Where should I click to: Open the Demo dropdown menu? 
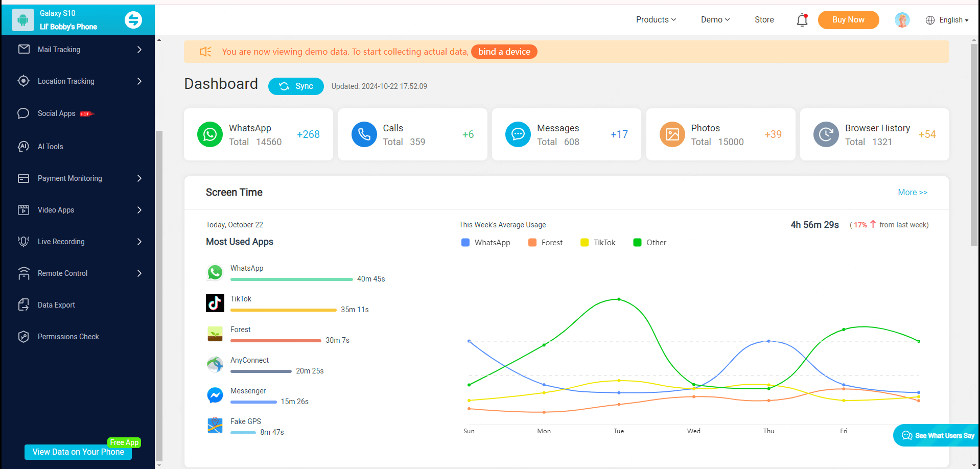pyautogui.click(x=715, y=19)
